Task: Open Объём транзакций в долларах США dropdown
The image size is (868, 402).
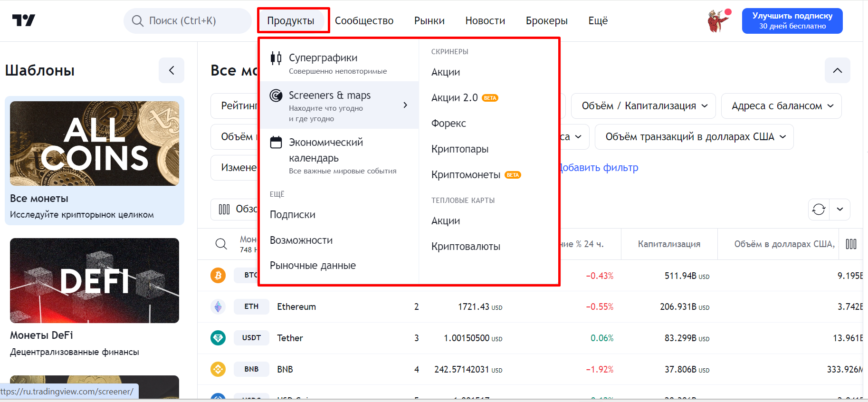Action: click(x=694, y=137)
